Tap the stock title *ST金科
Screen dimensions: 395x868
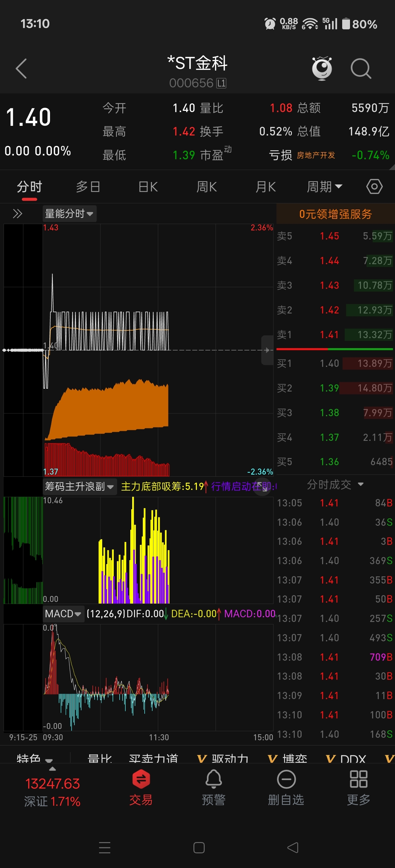coord(197,63)
